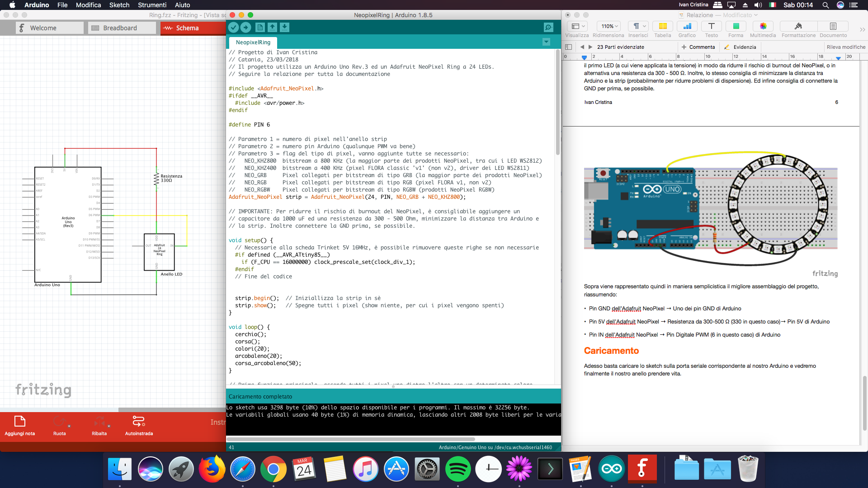Upload the sketch to the Arduino board

(x=245, y=28)
